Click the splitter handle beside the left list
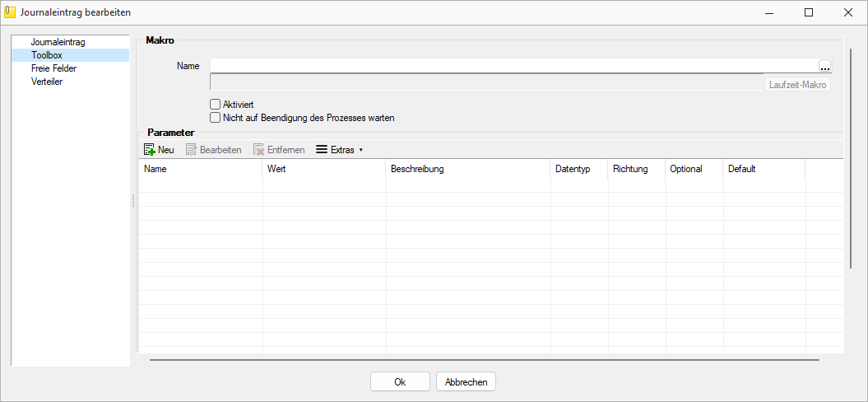Viewport: 868px width, 402px height. point(133,201)
